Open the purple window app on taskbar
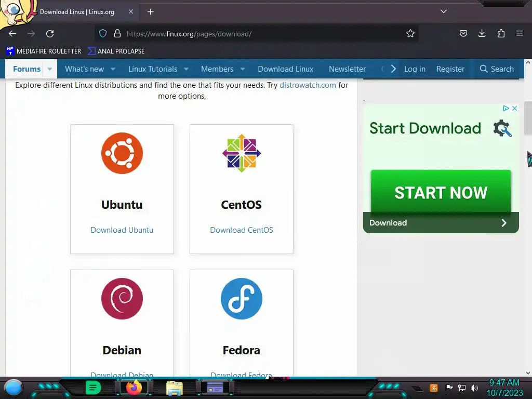Image resolution: width=532 pixels, height=399 pixels. [215, 388]
